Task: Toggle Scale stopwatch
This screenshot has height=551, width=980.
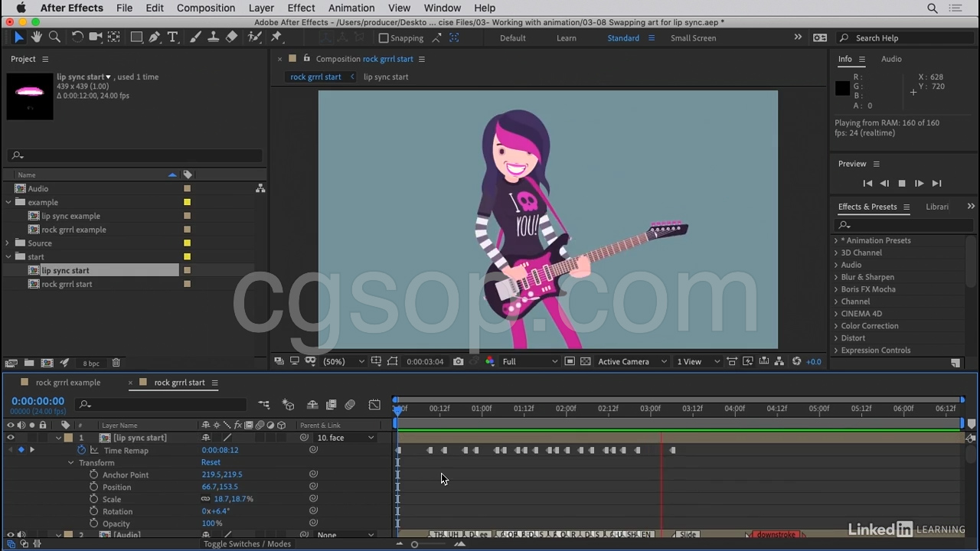Action: (93, 499)
